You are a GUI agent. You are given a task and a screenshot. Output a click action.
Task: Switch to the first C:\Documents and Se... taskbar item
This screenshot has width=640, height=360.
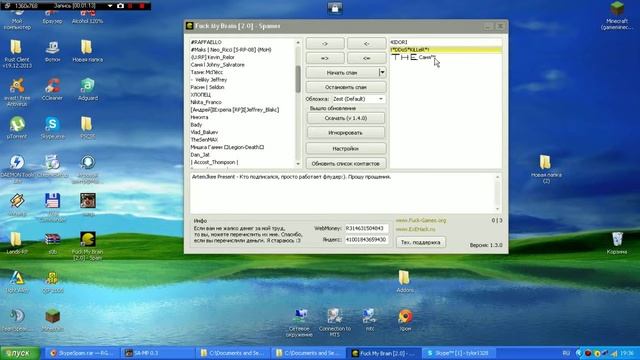pyautogui.click(x=234, y=353)
